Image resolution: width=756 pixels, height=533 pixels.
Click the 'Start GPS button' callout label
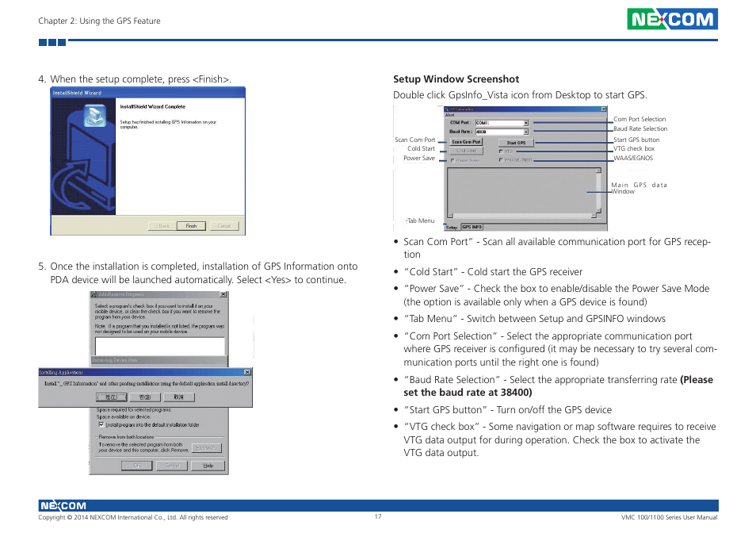pyautogui.click(x=636, y=140)
